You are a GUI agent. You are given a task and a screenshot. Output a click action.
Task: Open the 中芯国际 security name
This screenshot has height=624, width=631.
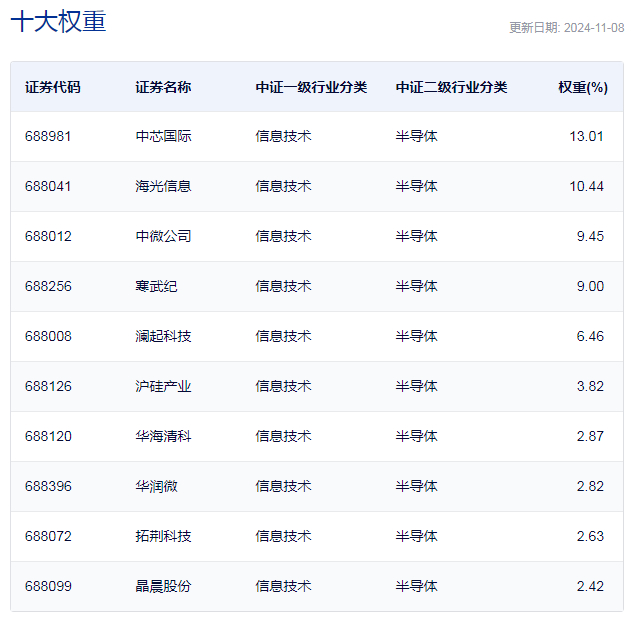point(163,136)
